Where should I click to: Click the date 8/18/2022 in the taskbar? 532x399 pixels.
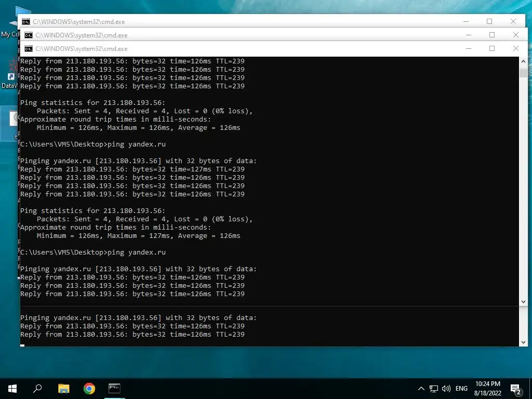tap(487, 393)
